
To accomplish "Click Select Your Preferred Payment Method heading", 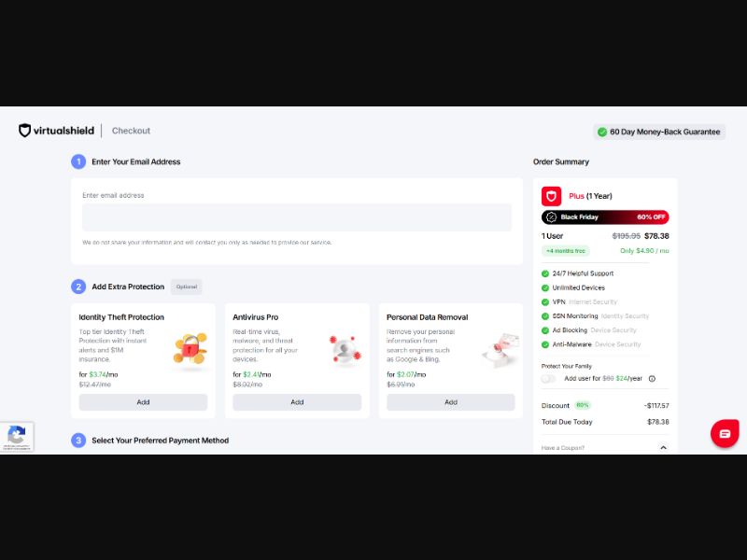I will pyautogui.click(x=160, y=441).
